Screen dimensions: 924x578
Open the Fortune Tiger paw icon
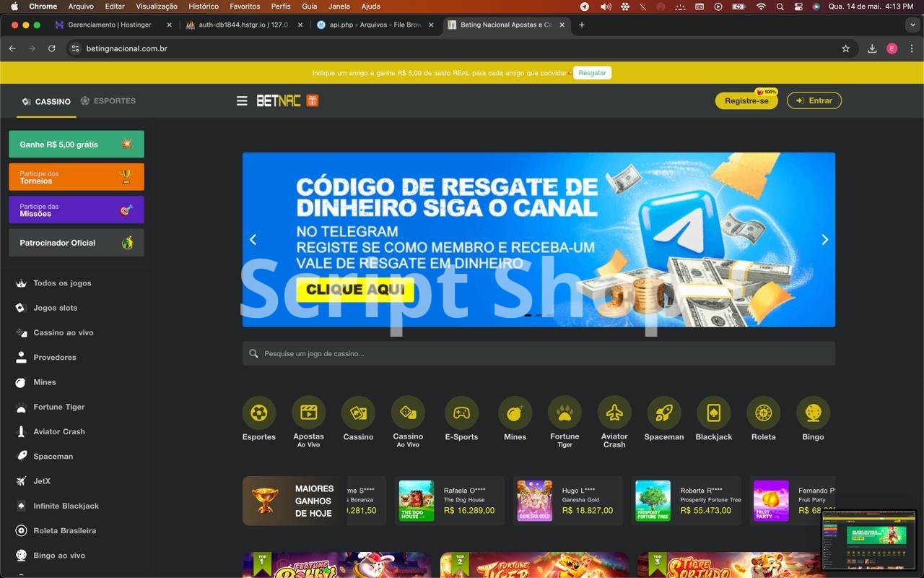pos(565,413)
